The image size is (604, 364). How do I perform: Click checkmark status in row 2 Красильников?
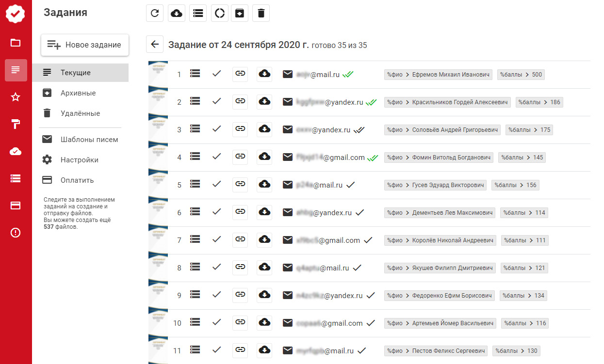(217, 102)
